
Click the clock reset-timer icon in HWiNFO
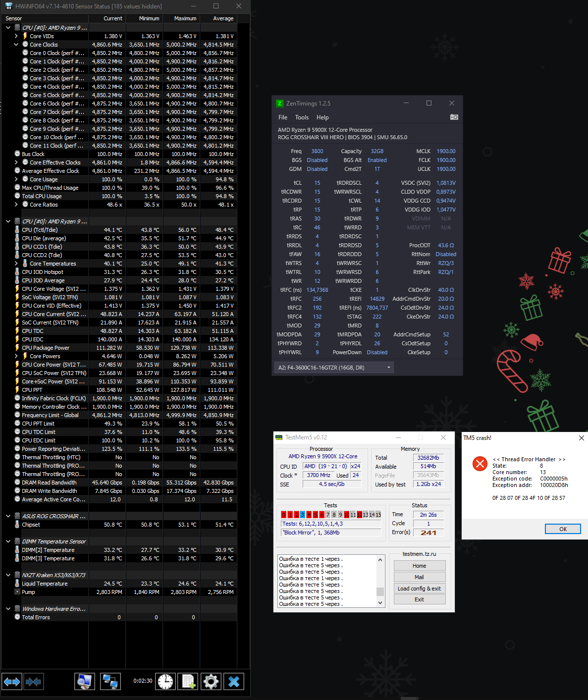click(x=165, y=682)
